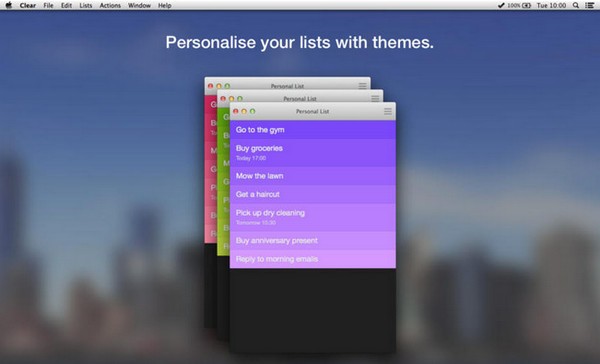Click the empty dark area of purple list
Screen dimensions: 600x364
click(313, 310)
